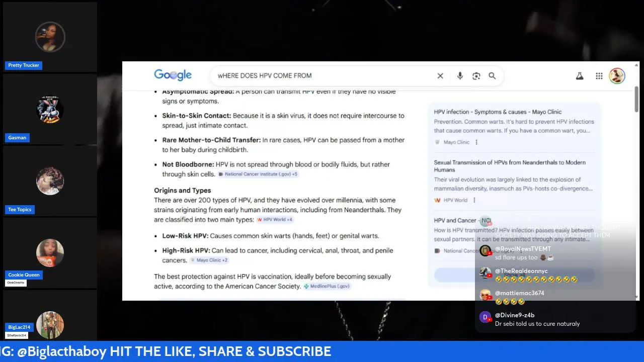Open the Google apps grid icon
Image resolution: width=644 pixels, height=362 pixels.
point(599,76)
